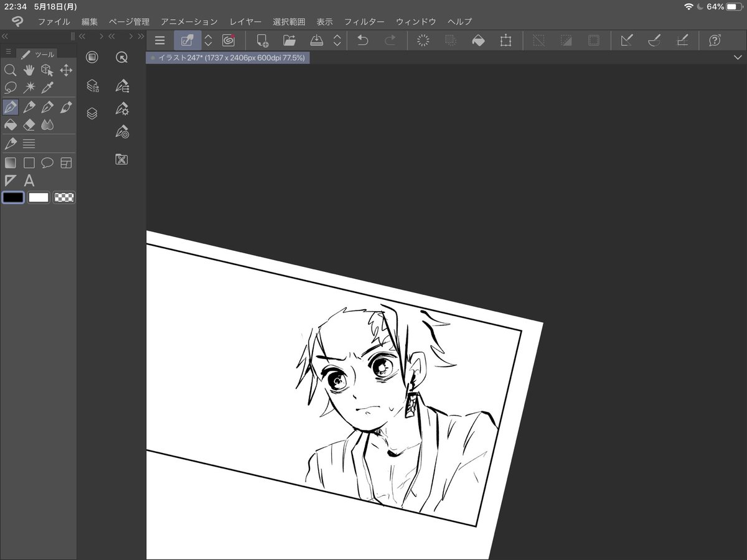Create a new document from command bar
The image size is (747, 560).
pyautogui.click(x=262, y=40)
